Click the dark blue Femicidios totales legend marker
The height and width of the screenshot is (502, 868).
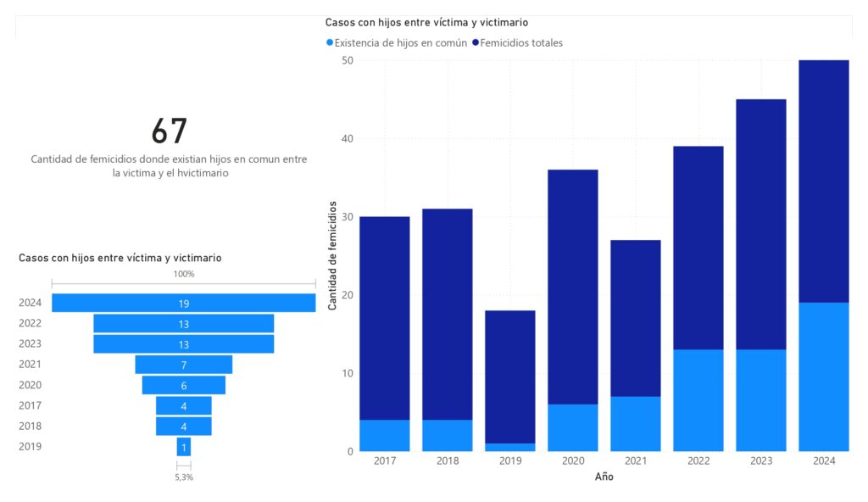click(476, 43)
